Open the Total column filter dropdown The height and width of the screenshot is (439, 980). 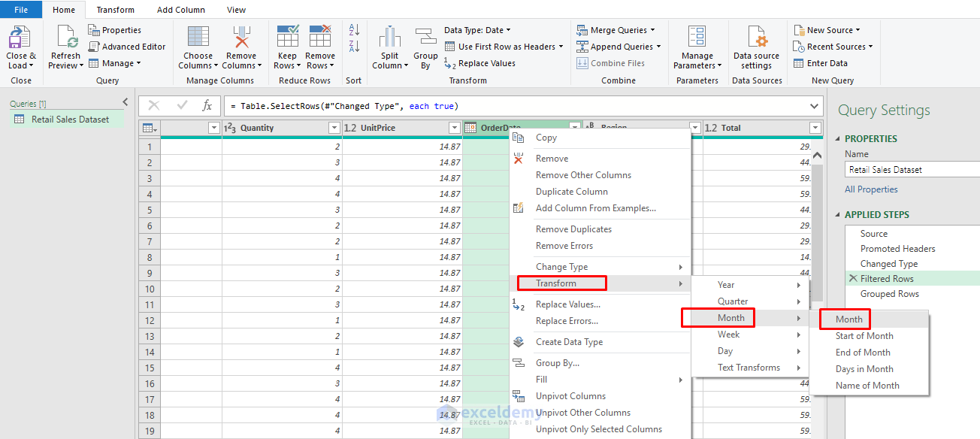(815, 128)
